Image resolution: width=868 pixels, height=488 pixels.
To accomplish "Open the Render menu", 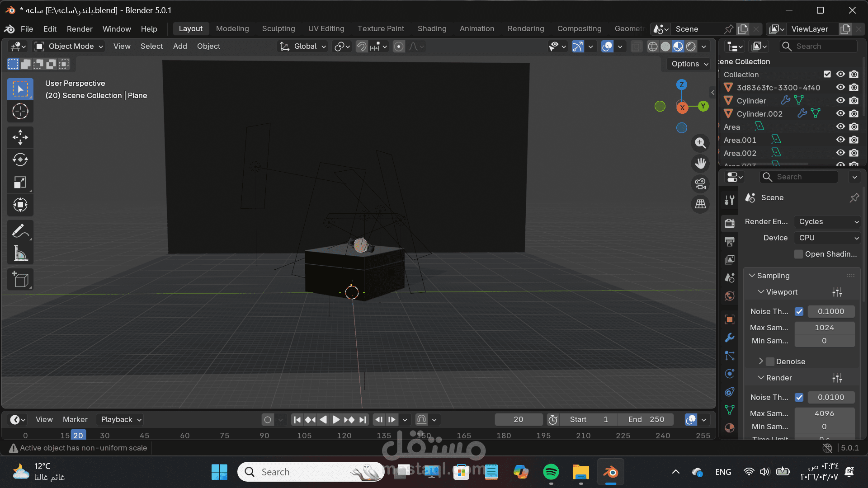I will [x=80, y=29].
